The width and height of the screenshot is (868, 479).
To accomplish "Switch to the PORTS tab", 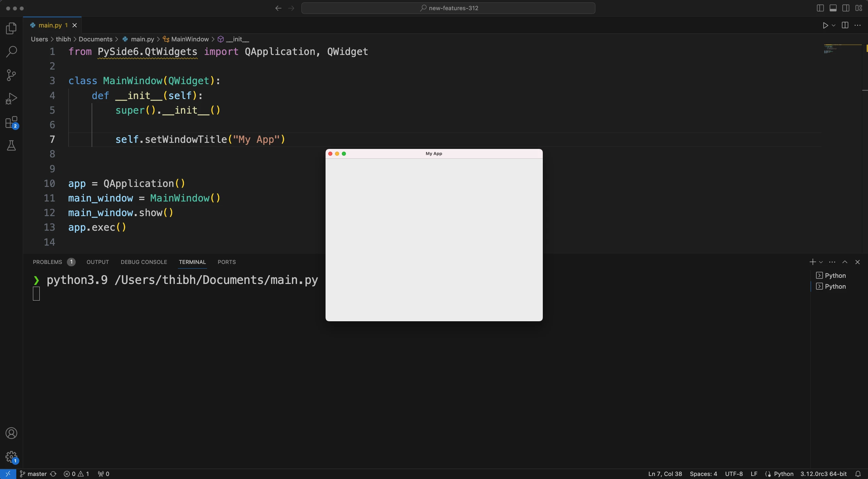I will point(226,262).
